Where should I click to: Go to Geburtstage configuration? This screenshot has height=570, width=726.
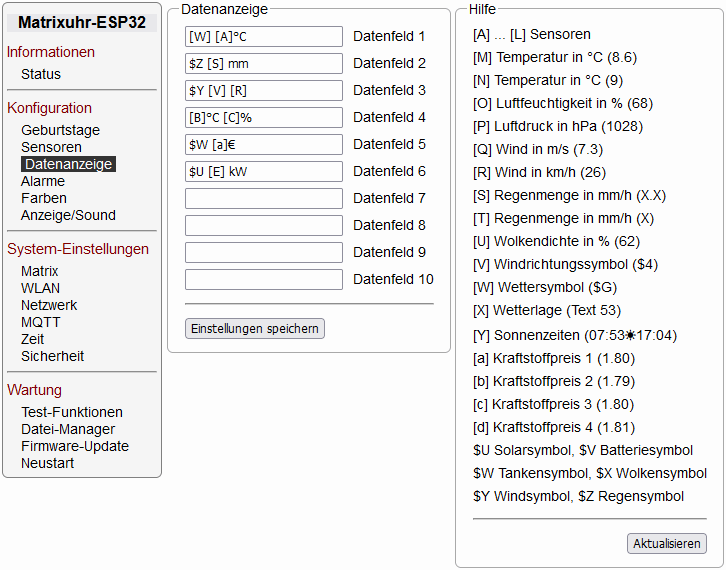click(60, 130)
